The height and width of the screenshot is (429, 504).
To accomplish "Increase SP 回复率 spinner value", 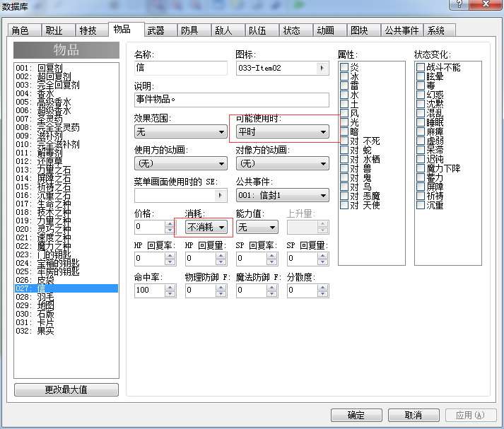I will pyautogui.click(x=271, y=255).
